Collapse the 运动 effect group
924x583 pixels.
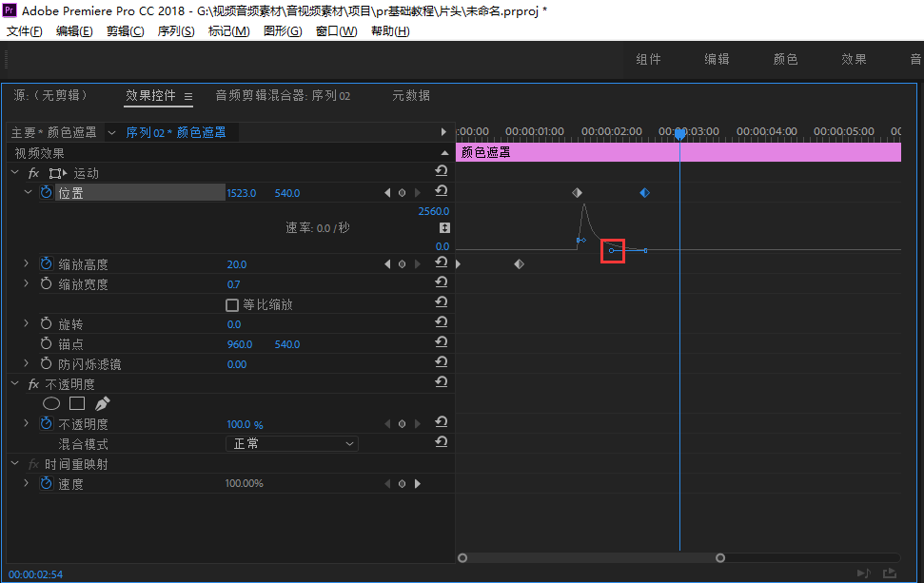coord(15,172)
